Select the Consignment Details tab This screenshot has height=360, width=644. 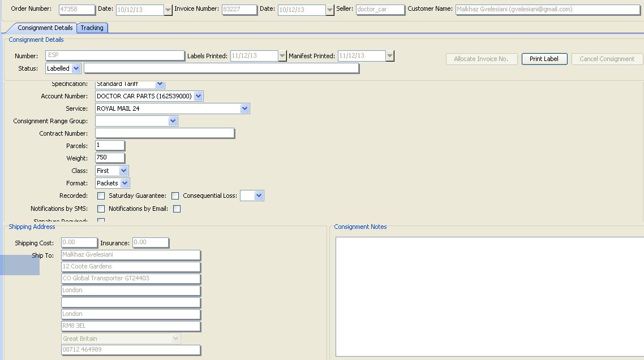[45, 28]
